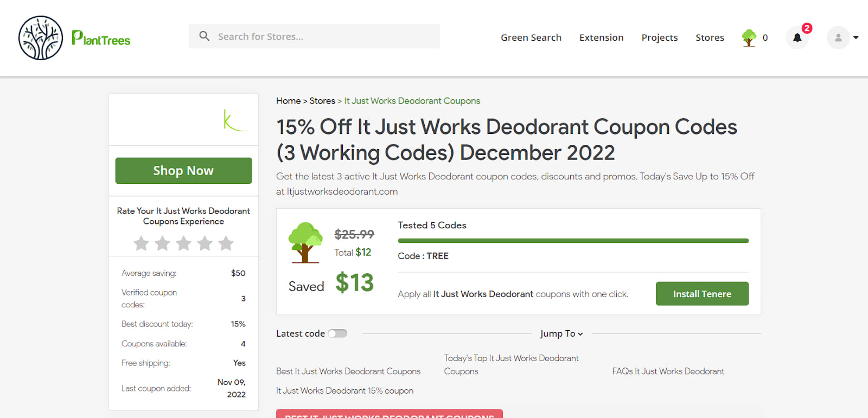Go to Projects page

[659, 37]
